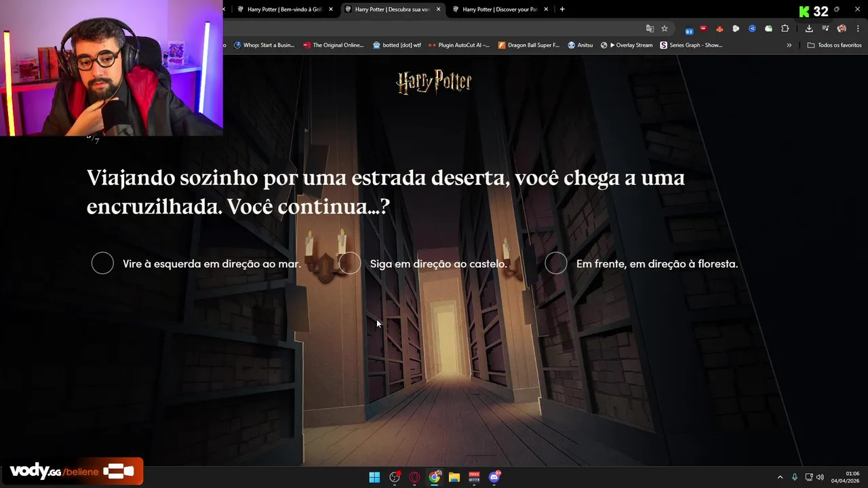
Task: Open the blue circular extension icon
Action: [752, 28]
